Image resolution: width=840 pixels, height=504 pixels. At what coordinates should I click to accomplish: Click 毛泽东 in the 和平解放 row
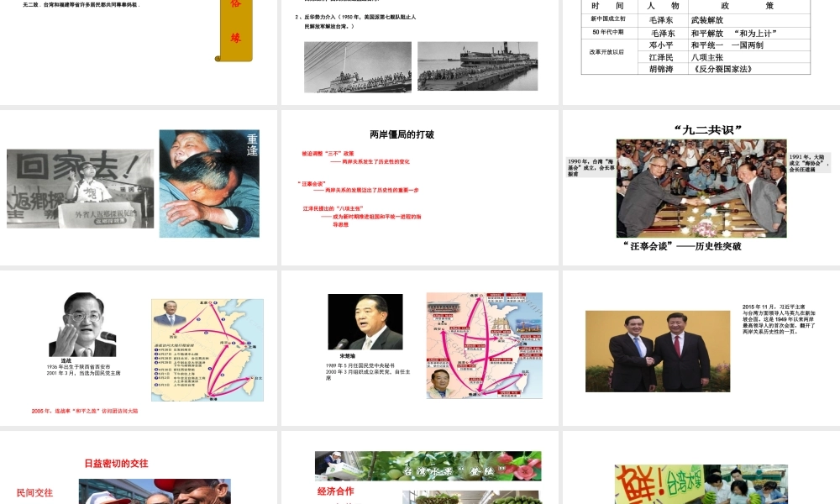pos(663,34)
